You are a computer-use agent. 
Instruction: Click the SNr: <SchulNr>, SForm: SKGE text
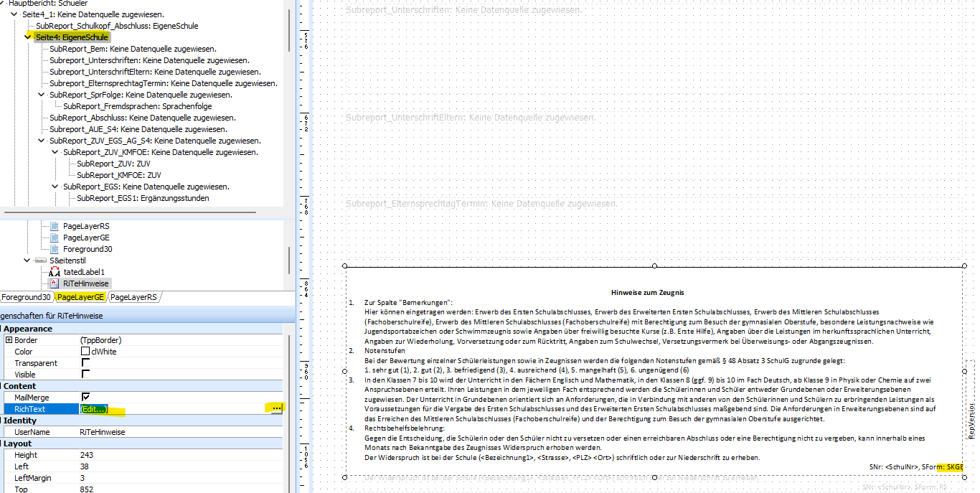[916, 467]
